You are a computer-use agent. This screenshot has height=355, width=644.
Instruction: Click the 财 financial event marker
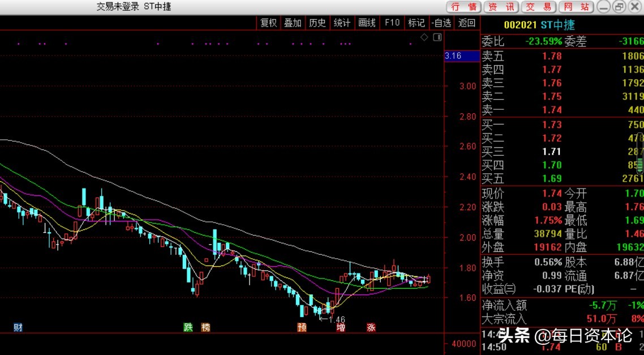coord(18,327)
